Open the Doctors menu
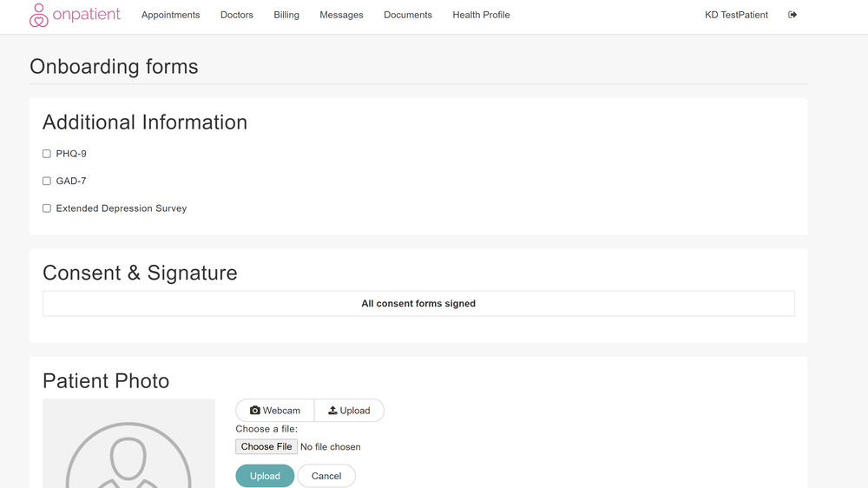868x488 pixels. coord(237,15)
